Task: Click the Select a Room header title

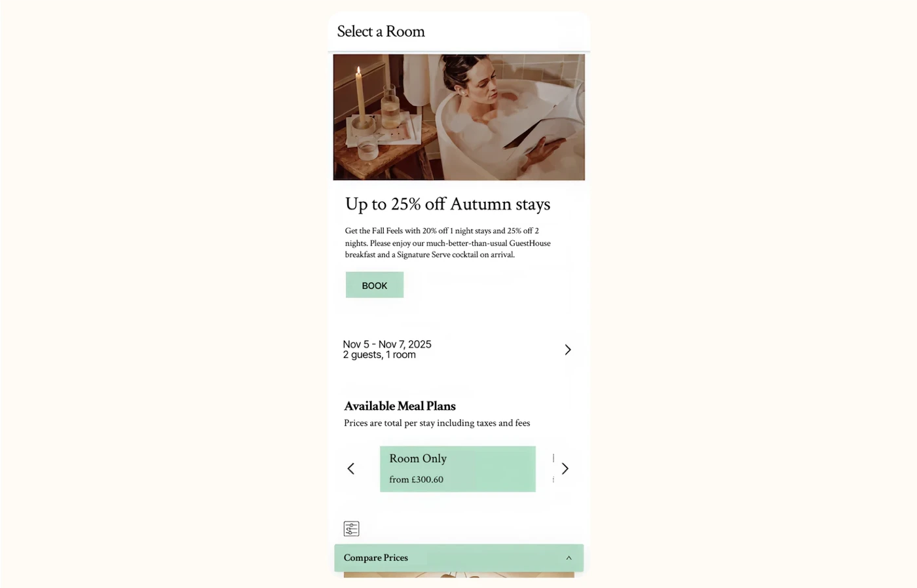Action: coord(381,31)
